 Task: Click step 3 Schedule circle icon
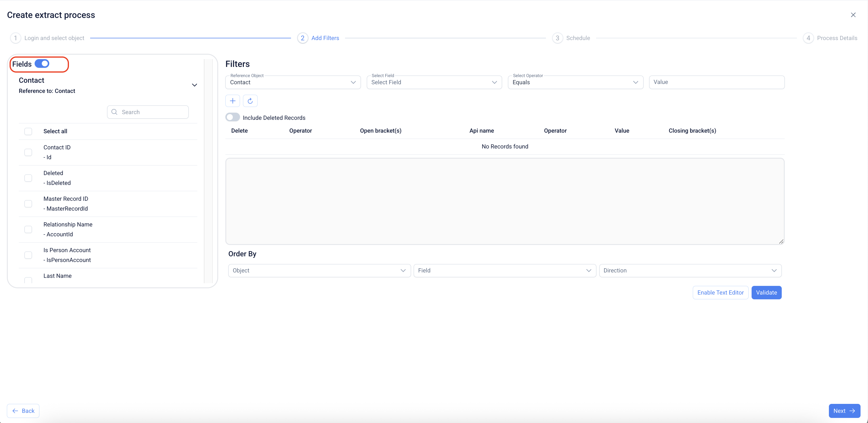(x=557, y=38)
